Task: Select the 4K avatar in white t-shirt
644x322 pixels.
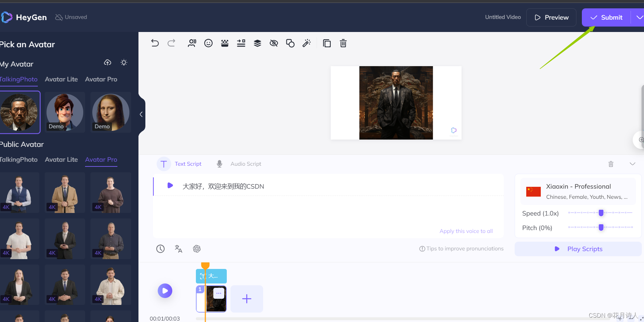Action: [19, 239]
